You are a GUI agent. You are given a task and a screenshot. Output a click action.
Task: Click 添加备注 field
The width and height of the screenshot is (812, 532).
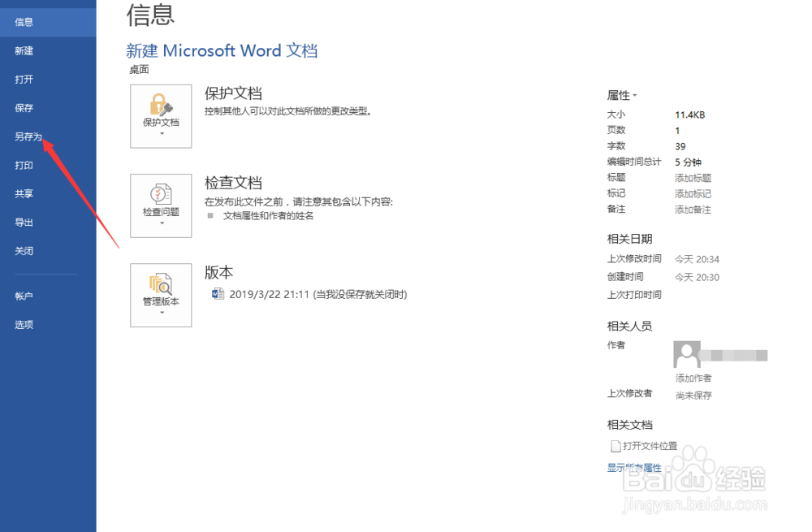[693, 210]
